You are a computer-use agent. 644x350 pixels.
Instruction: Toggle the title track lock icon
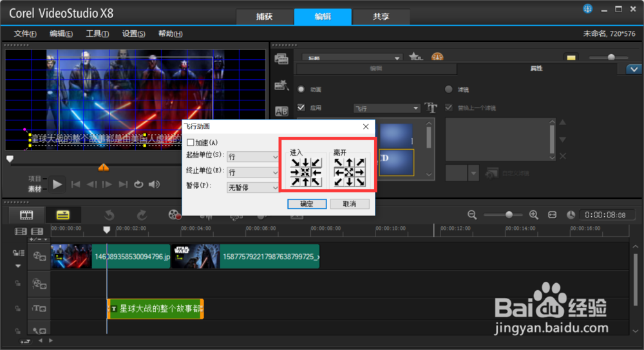coord(17,308)
